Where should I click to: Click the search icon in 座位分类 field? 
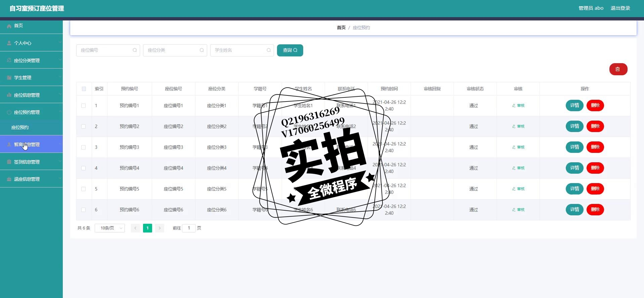(202, 50)
